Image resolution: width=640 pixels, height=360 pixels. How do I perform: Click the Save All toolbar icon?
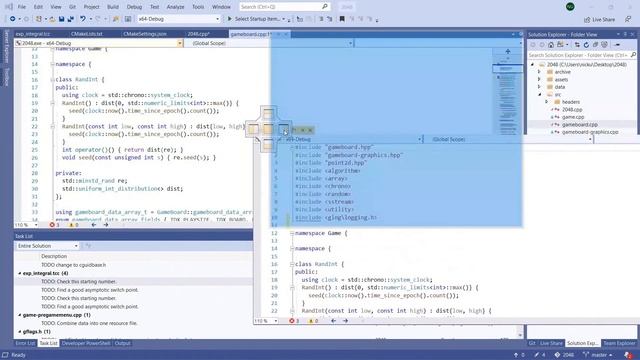71,19
